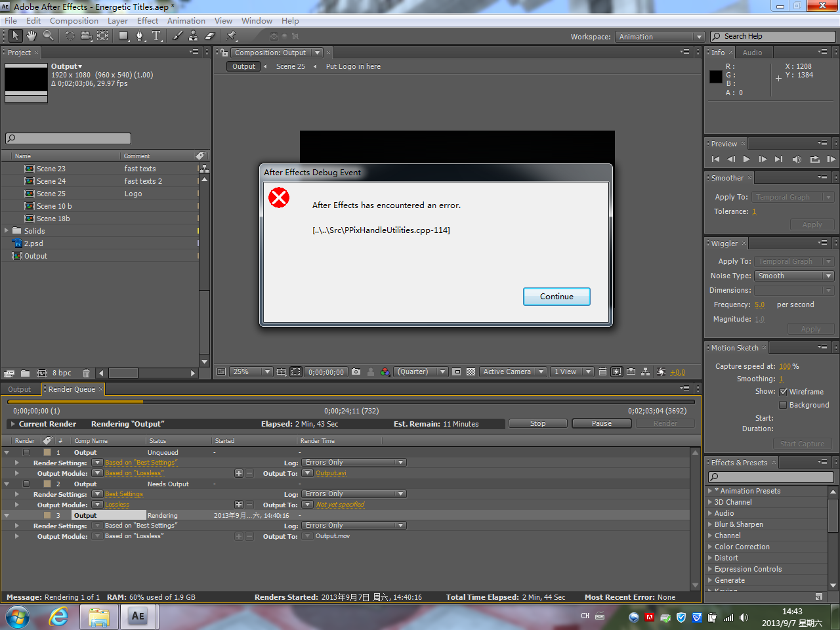This screenshot has width=840, height=630.
Task: Switch to the Output timeline tab
Action: coord(19,389)
